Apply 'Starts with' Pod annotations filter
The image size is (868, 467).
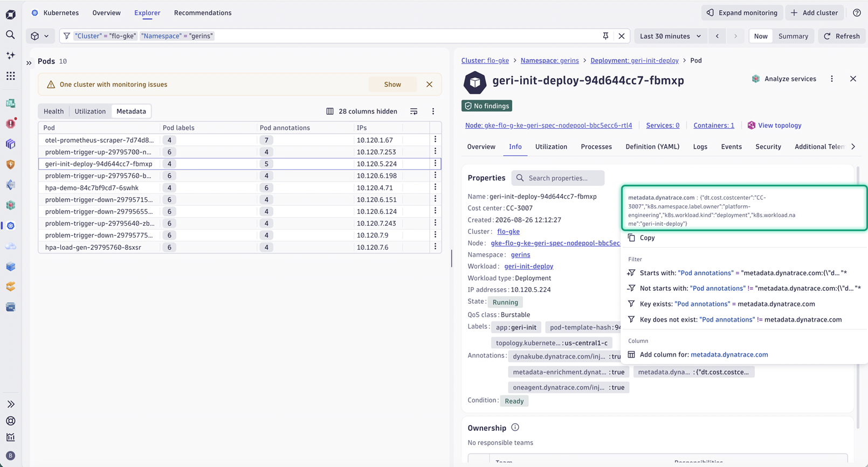coord(744,273)
